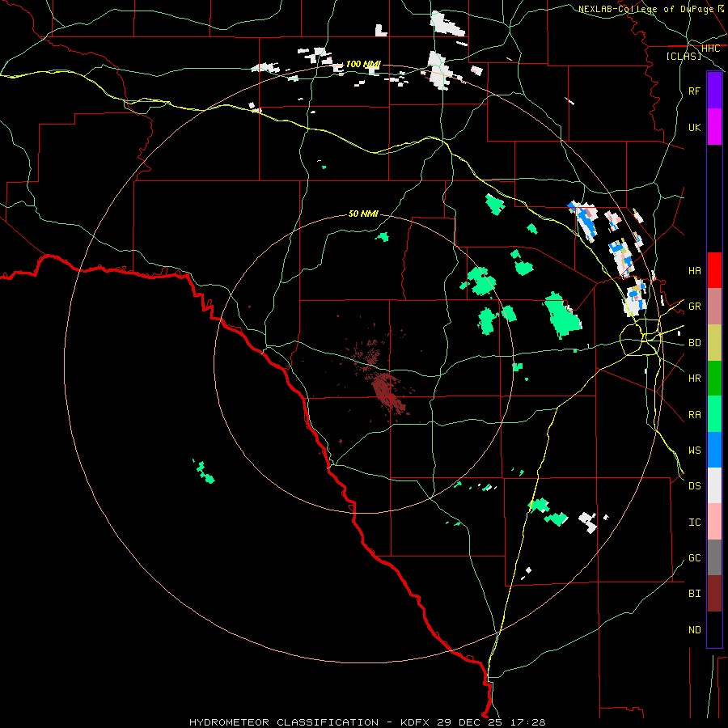
Task: Click the [CLAS] units label
Action: tap(684, 56)
